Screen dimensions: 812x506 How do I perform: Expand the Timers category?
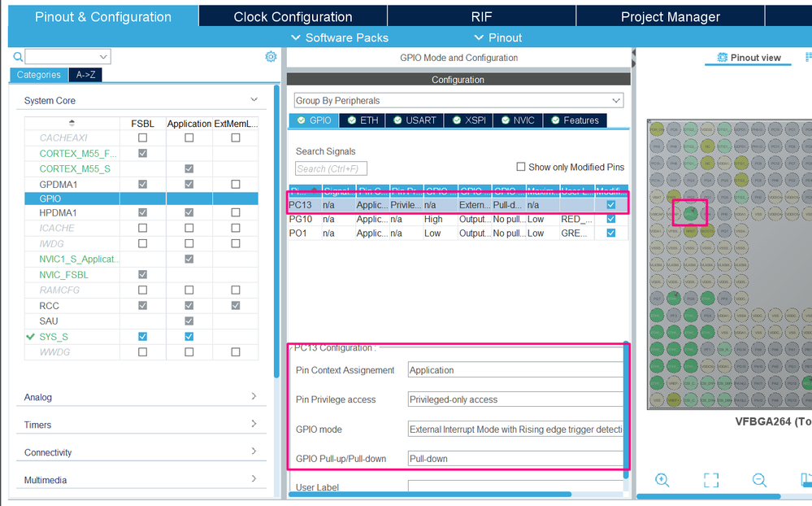point(254,424)
